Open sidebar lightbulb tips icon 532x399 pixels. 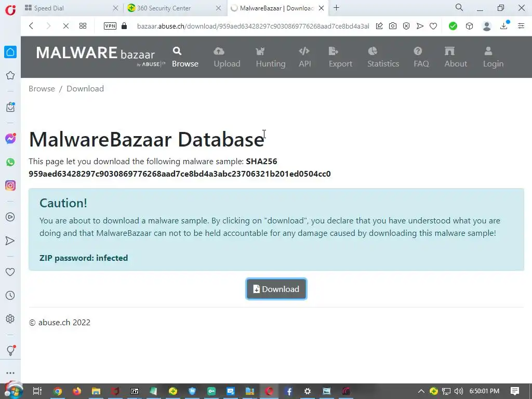tap(10, 350)
